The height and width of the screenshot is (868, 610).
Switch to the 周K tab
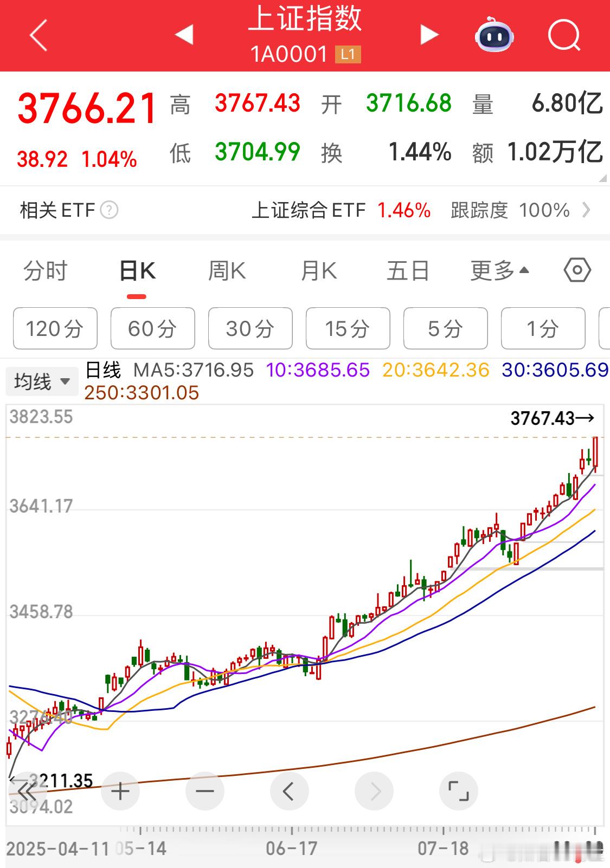pyautogui.click(x=227, y=270)
